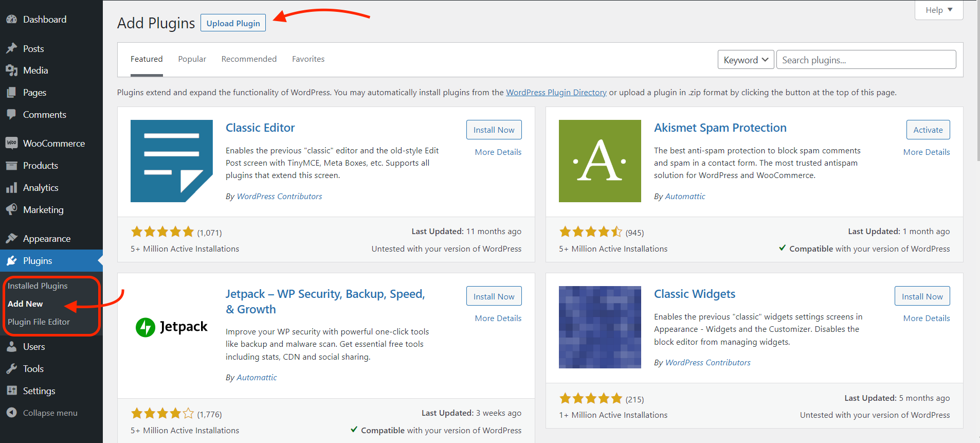Click the Users person icon
This screenshot has height=443, width=980.
tap(12, 347)
